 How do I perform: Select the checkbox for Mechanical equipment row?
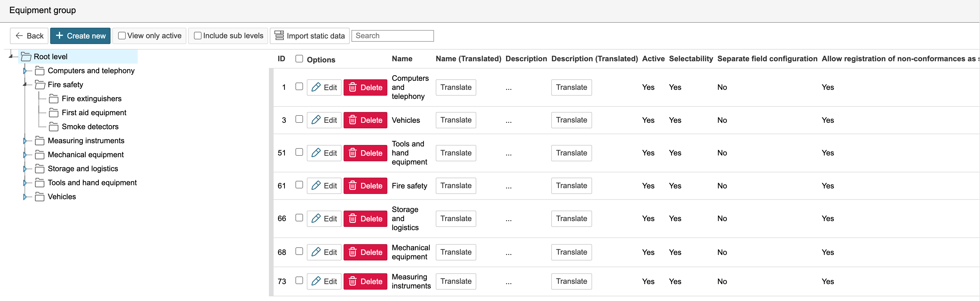(300, 251)
